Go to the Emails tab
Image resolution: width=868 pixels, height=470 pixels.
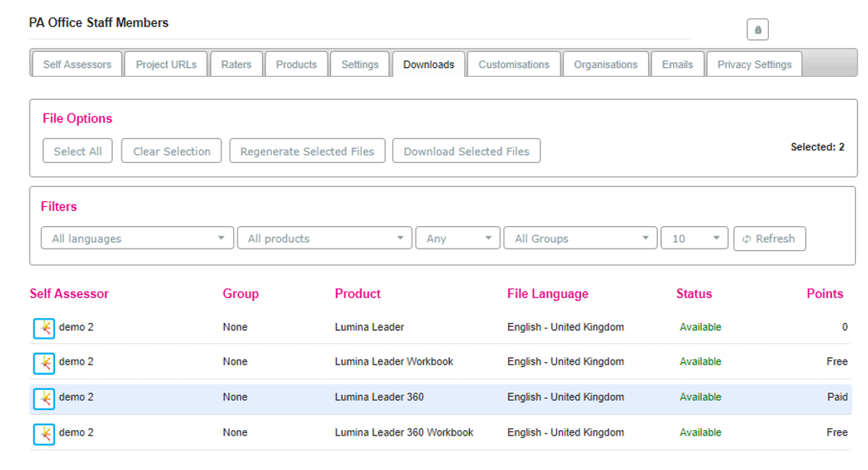pyautogui.click(x=678, y=64)
